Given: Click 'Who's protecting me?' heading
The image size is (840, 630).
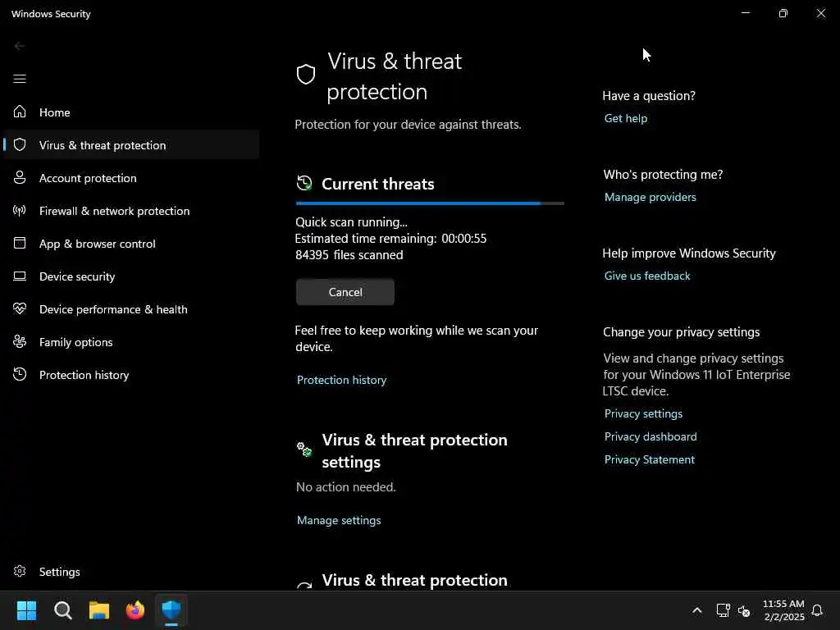Looking at the screenshot, I should pos(663,175).
